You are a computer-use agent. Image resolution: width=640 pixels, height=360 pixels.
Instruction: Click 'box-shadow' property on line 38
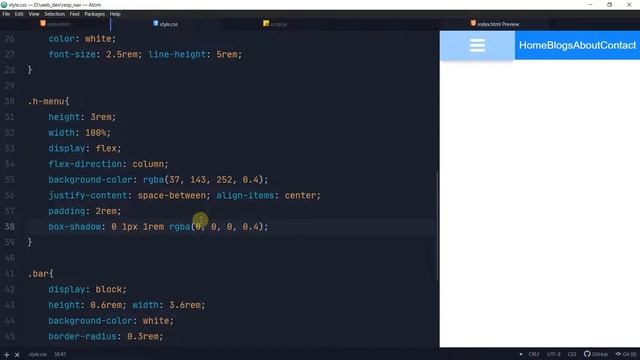click(75, 227)
